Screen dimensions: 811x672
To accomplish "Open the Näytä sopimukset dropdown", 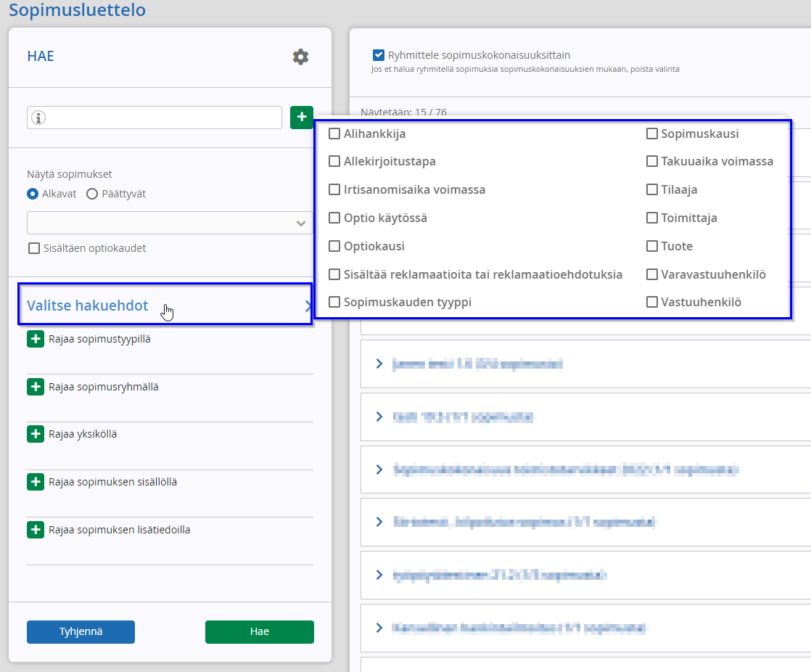I will pos(170,223).
